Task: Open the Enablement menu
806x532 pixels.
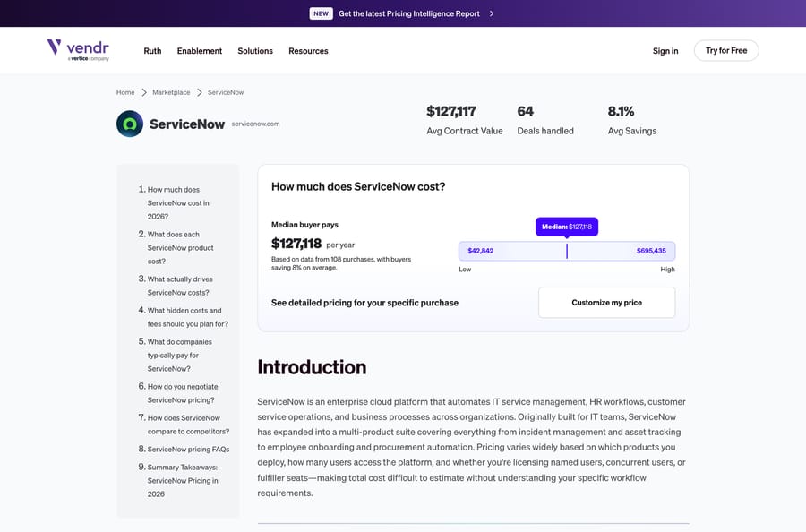Action: coord(200,51)
